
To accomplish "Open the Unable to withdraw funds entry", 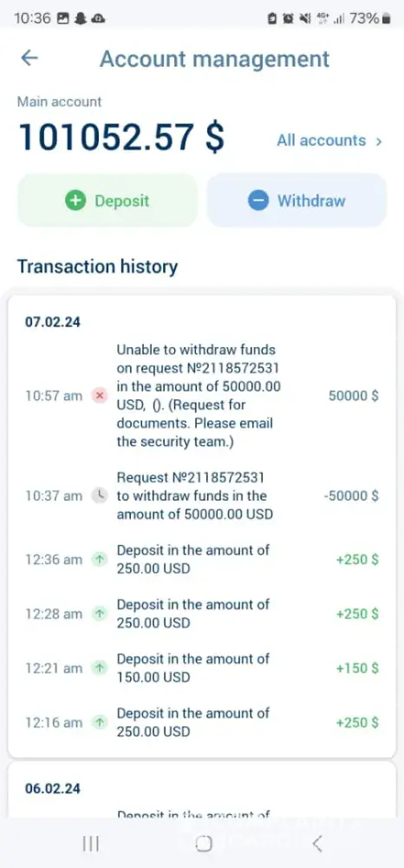I will click(x=202, y=396).
